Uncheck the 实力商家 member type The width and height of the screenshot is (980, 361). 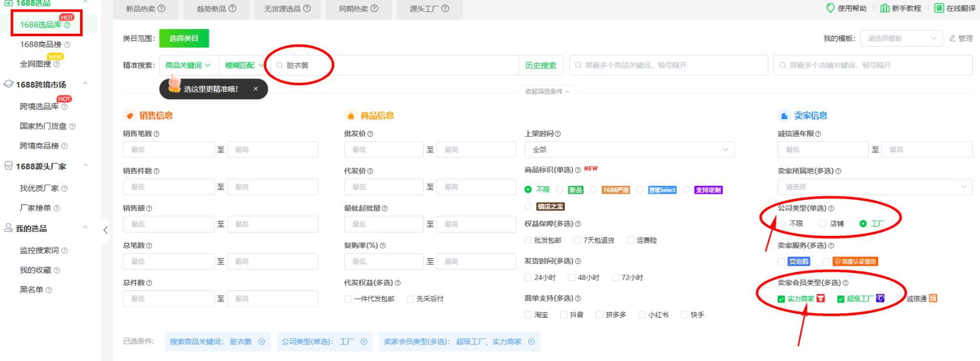[x=781, y=299]
